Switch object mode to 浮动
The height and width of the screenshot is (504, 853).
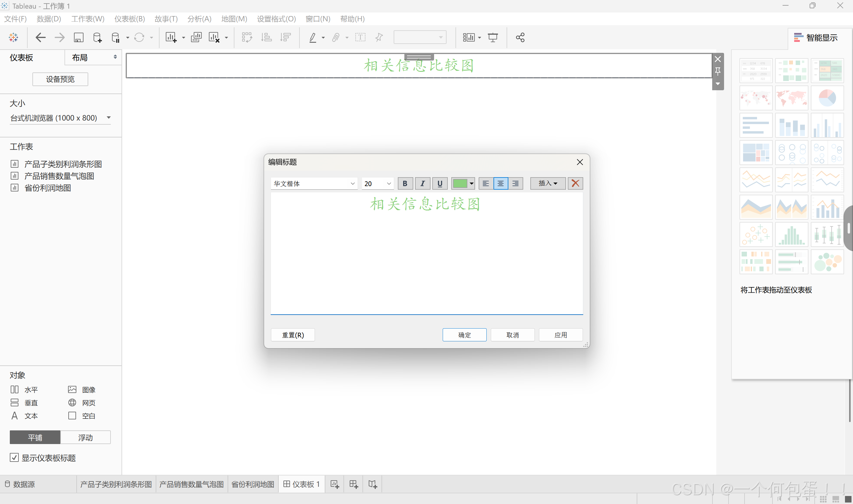(x=85, y=438)
